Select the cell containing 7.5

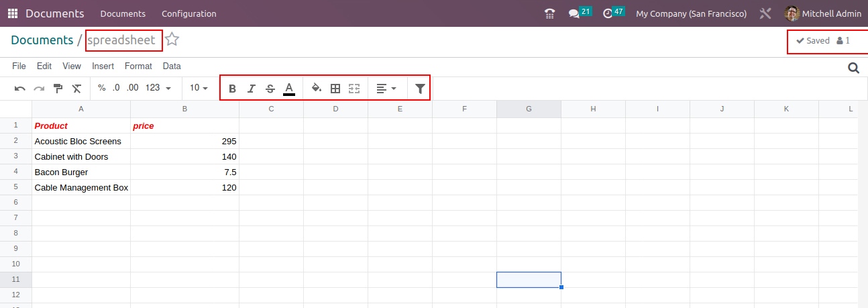tap(184, 172)
